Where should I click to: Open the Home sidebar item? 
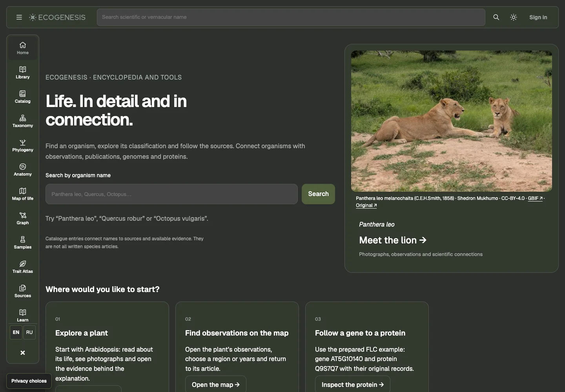click(23, 48)
